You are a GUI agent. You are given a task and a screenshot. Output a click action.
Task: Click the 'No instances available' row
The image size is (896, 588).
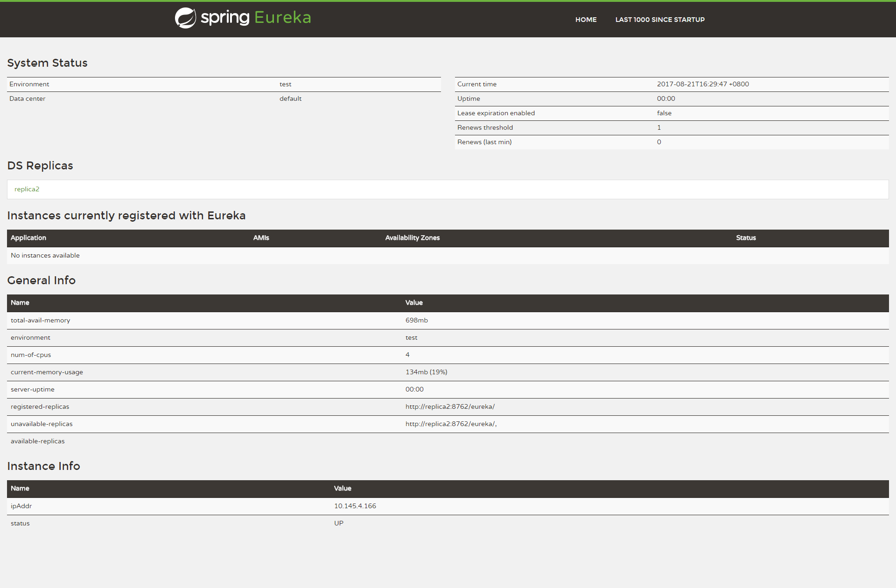[45, 256]
